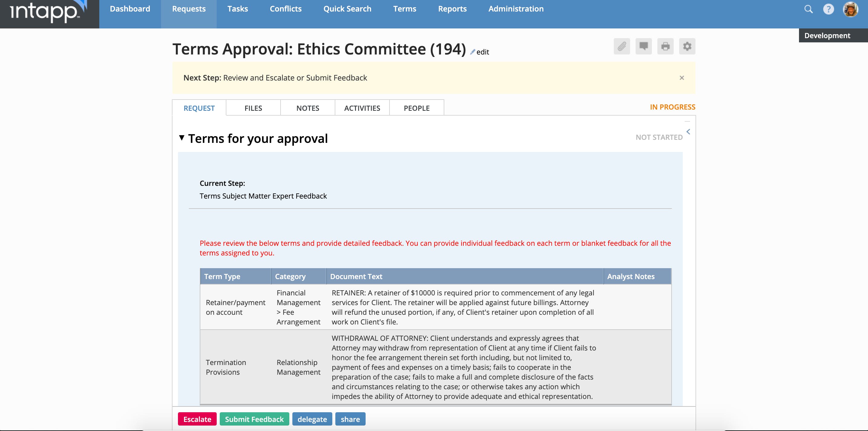Dismiss the Next Step banner

tap(682, 78)
